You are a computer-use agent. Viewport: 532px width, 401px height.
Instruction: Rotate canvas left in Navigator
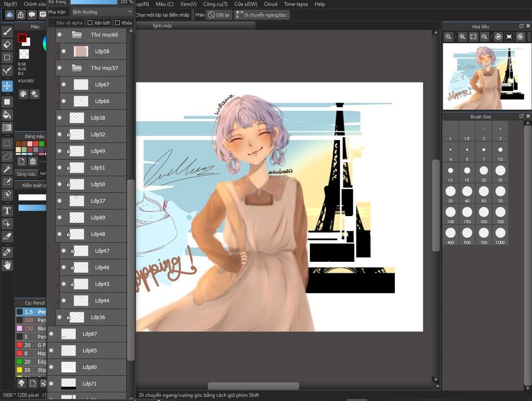498,37
